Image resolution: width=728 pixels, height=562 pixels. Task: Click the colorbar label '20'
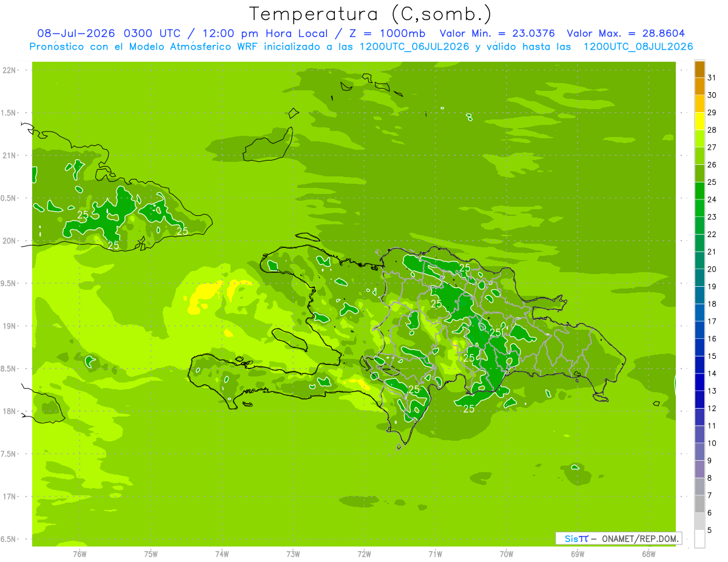tap(712, 269)
